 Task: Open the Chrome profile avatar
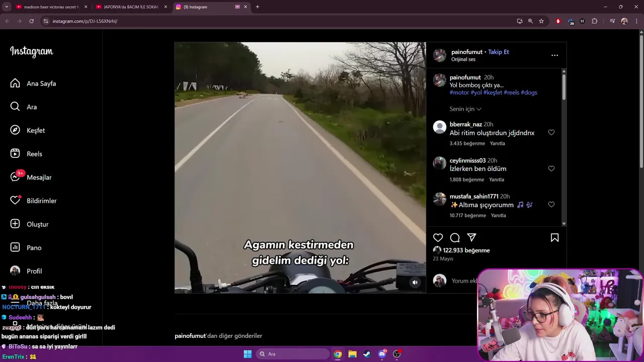pos(624,21)
